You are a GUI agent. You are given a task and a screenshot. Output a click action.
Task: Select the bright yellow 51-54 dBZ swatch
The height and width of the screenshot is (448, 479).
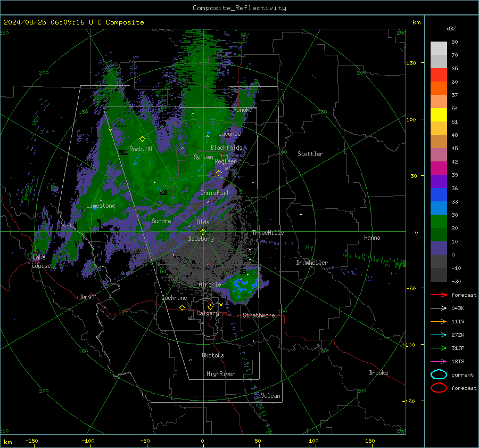pos(439,115)
